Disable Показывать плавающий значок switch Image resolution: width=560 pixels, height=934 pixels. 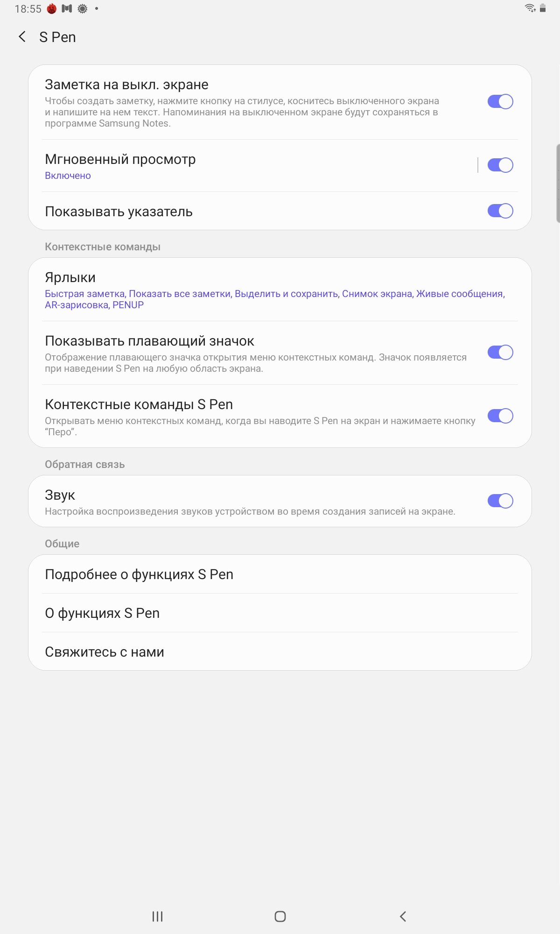500,352
